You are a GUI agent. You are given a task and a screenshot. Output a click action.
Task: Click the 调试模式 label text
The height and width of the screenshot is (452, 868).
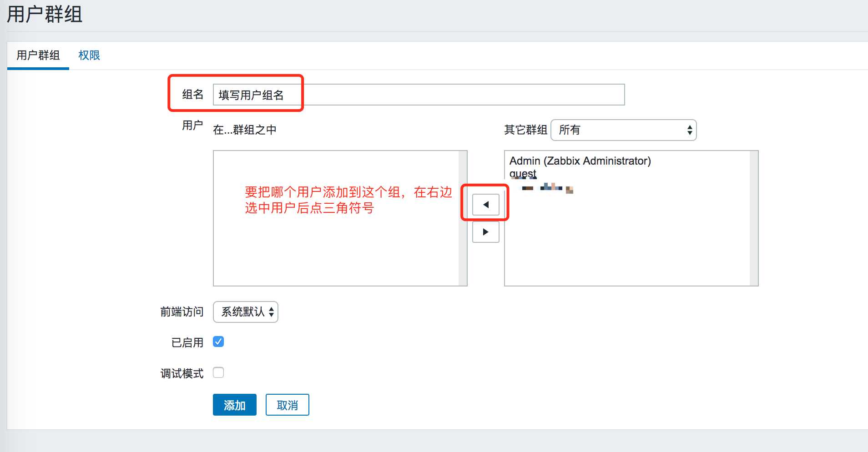(x=182, y=373)
